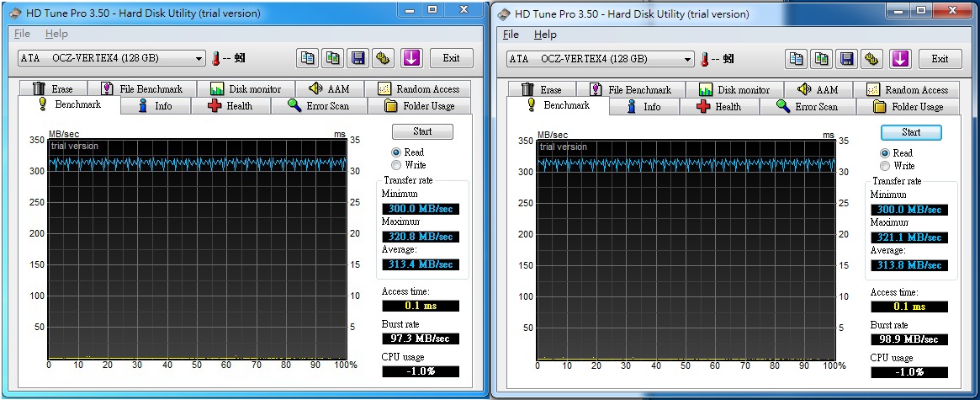
Task: Open Erase tab in left window
Action: coord(53,89)
